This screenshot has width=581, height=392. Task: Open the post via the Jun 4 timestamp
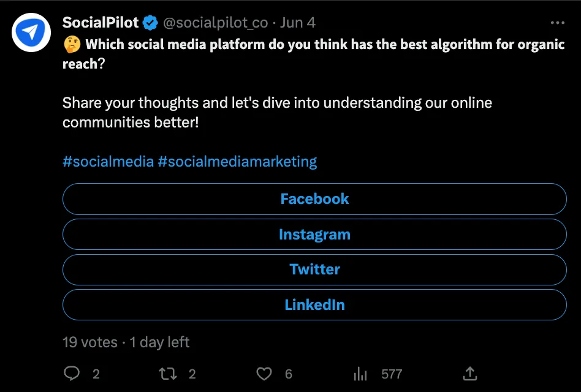pos(298,22)
